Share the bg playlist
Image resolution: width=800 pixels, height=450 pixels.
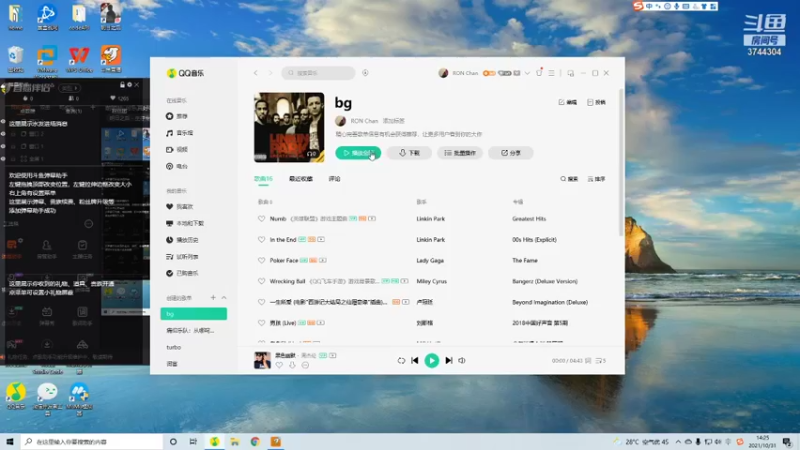510,153
